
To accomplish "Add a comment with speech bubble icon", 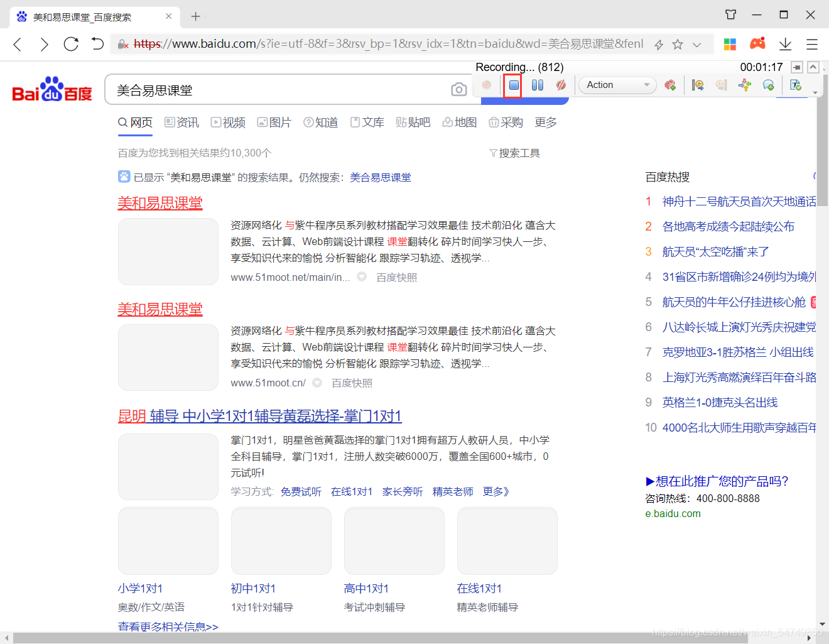I will (x=767, y=85).
